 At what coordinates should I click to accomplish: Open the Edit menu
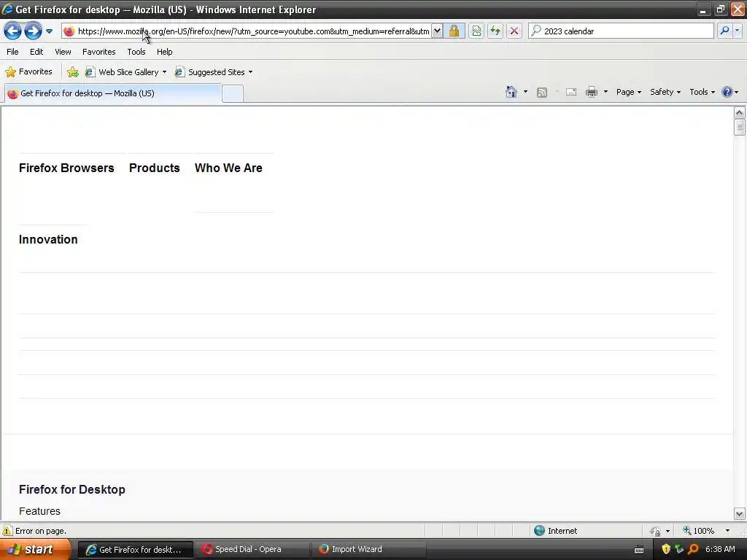[36, 52]
